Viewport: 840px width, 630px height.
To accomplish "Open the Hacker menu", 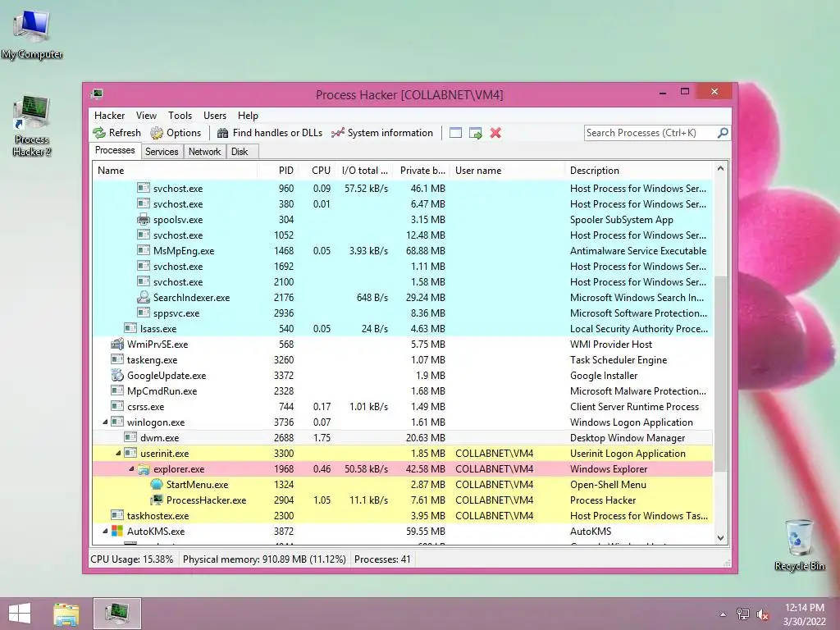I will 109,116.
